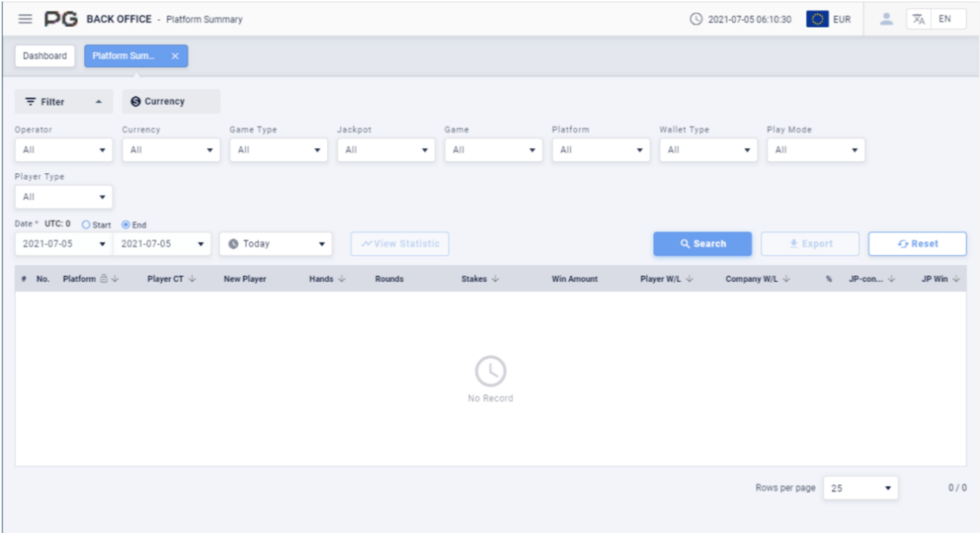The width and height of the screenshot is (980, 533).
Task: Open the Today date range selector
Action: [x=275, y=244]
